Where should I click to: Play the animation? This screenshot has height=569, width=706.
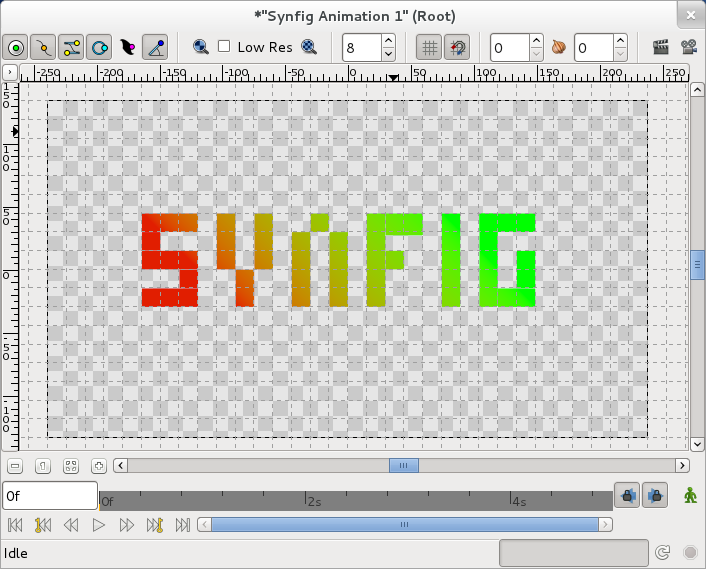pos(99,525)
